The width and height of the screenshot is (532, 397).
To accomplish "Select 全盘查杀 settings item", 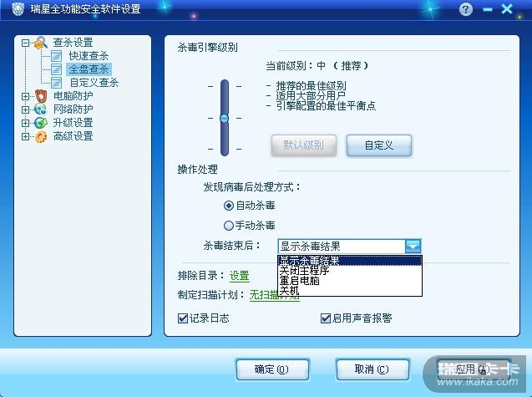I will tap(89, 69).
